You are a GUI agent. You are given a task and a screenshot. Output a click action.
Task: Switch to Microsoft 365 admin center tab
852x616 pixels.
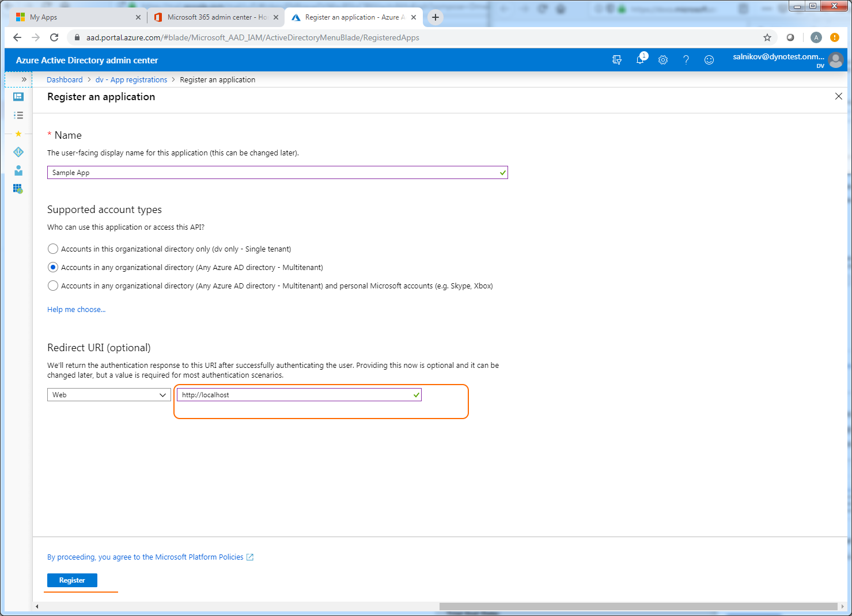213,17
